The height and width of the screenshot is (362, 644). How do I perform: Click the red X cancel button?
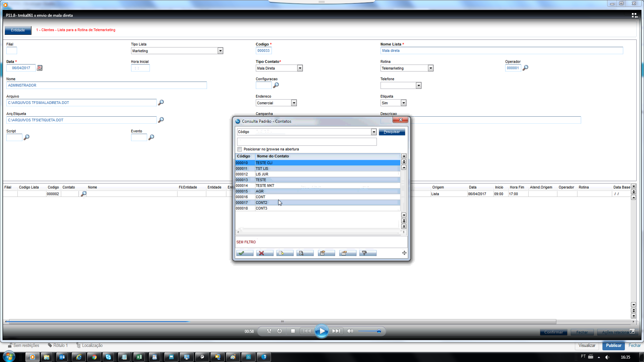pyautogui.click(x=265, y=253)
